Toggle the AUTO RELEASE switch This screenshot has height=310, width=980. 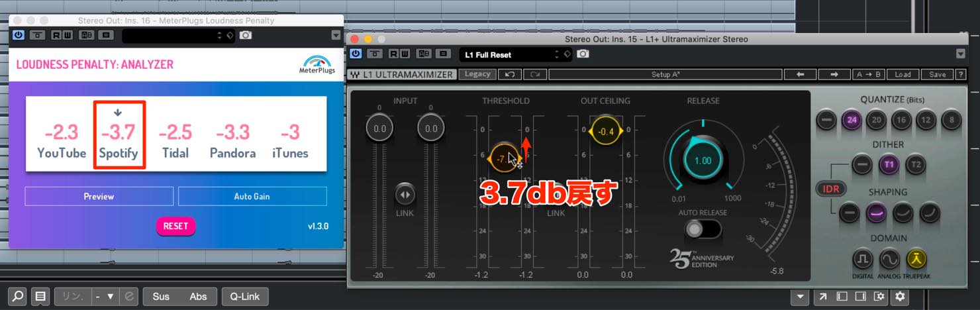[x=703, y=229]
